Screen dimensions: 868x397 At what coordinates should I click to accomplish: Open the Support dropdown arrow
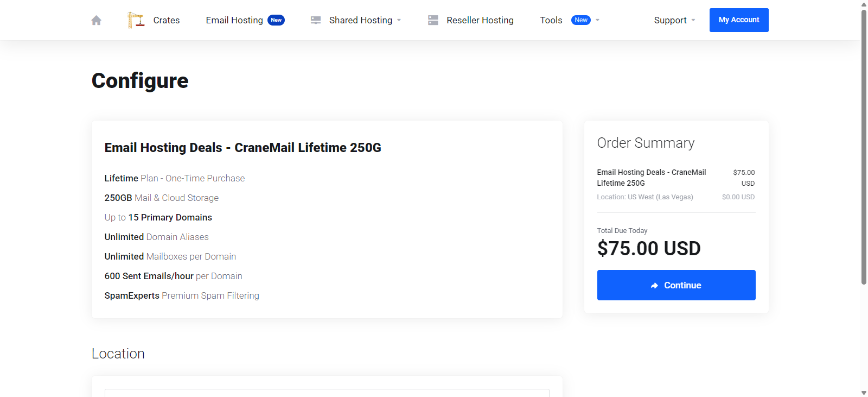693,20
